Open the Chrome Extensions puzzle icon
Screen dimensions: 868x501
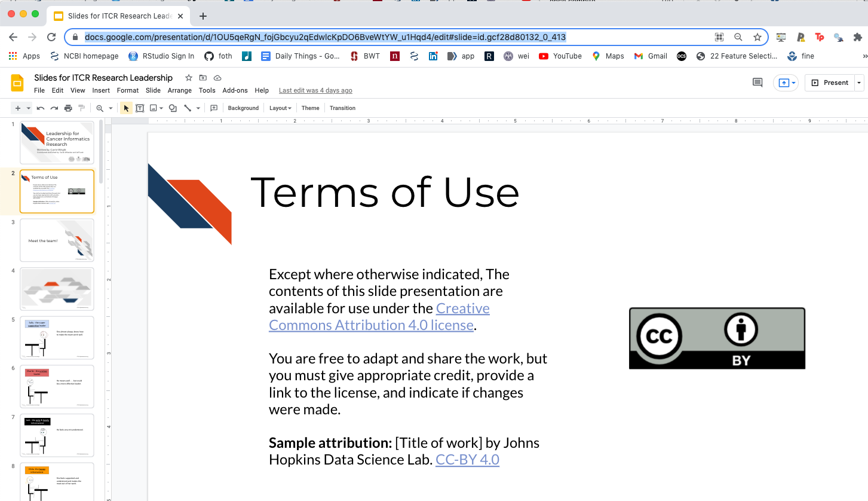click(858, 37)
